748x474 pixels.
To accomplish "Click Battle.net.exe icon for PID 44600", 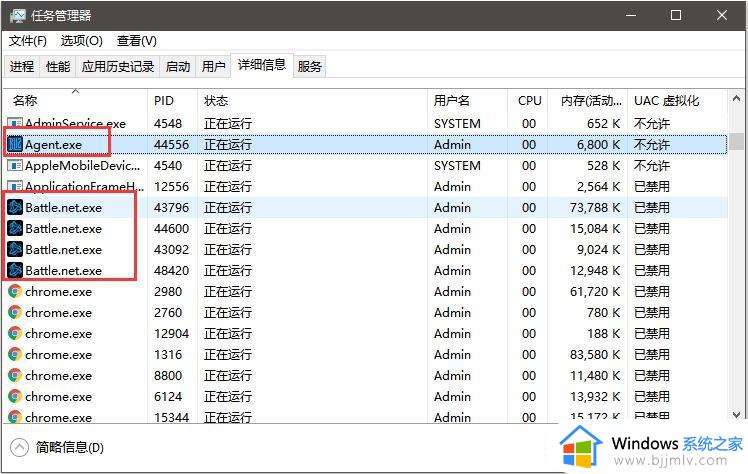I will [15, 228].
